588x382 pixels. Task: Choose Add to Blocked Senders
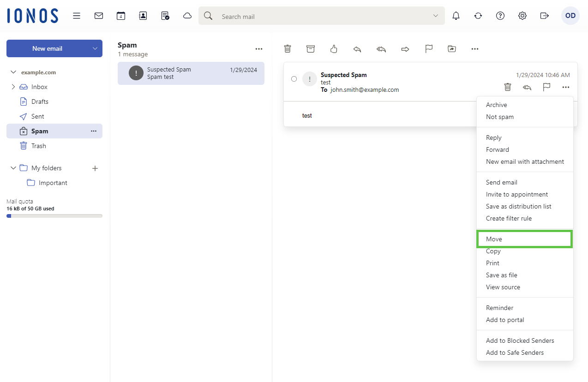tap(520, 340)
